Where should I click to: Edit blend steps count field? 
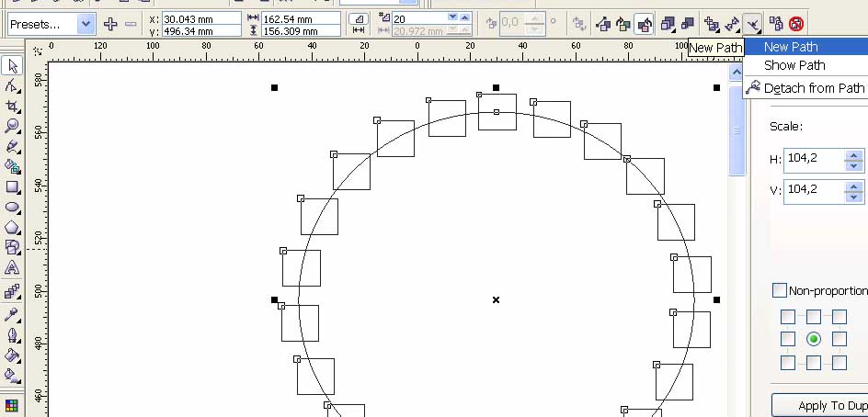pyautogui.click(x=419, y=18)
